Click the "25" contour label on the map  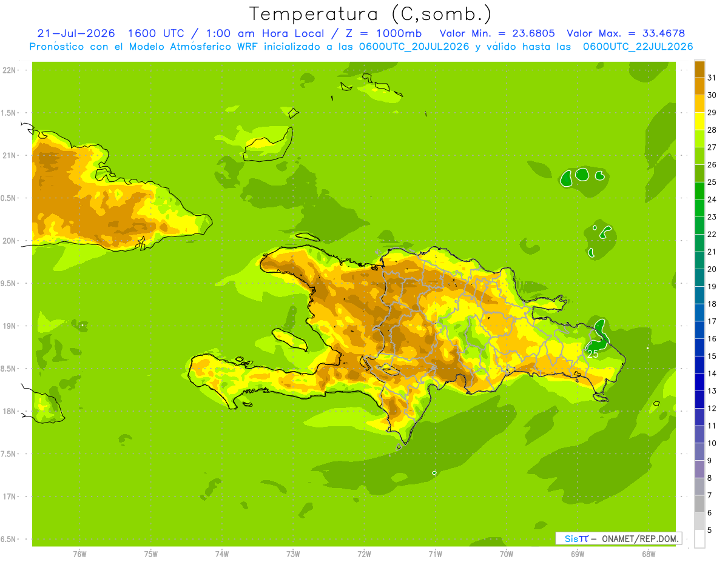point(593,353)
